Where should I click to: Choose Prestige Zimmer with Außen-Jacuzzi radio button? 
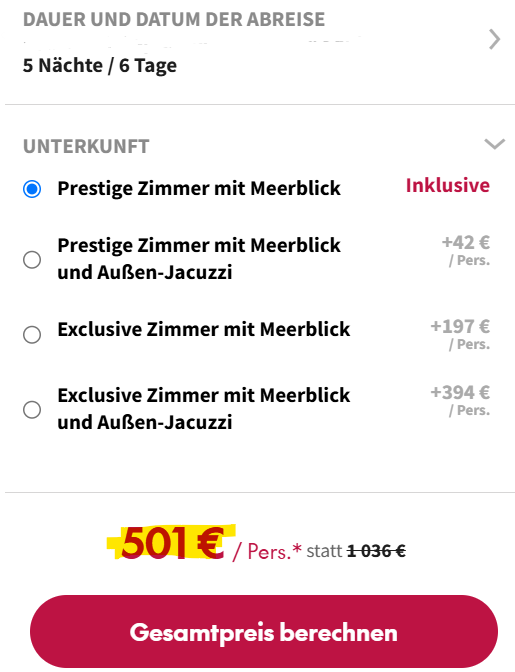32,260
